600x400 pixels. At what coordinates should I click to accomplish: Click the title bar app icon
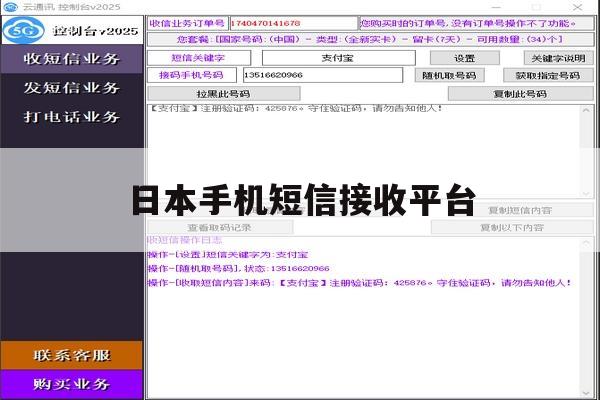pyautogui.click(x=10, y=7)
